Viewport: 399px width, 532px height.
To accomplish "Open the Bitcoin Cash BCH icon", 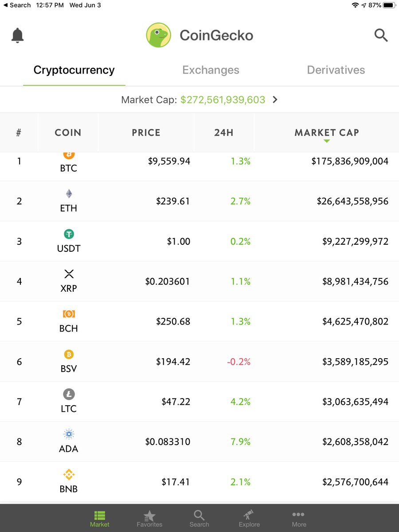I will (x=69, y=314).
